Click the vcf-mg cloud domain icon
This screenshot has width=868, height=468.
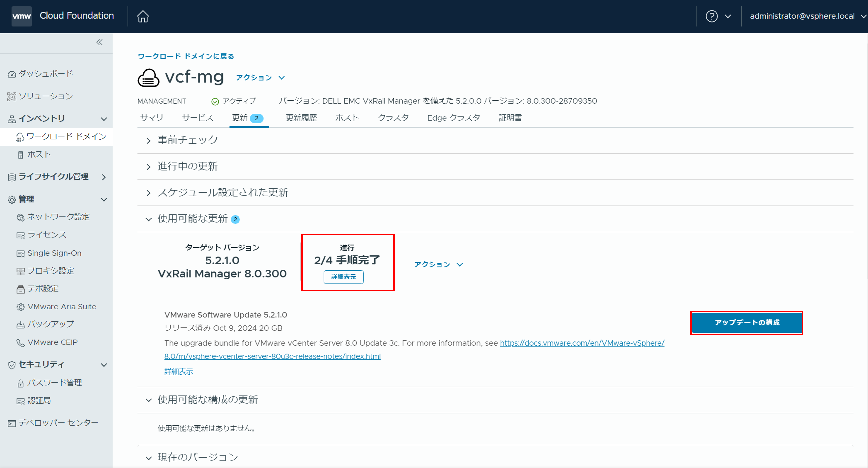pyautogui.click(x=148, y=78)
